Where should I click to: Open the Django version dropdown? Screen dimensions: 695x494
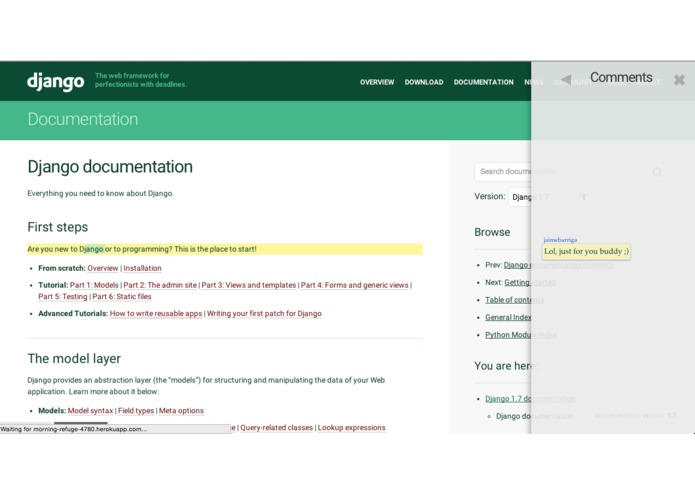pyautogui.click(x=550, y=197)
